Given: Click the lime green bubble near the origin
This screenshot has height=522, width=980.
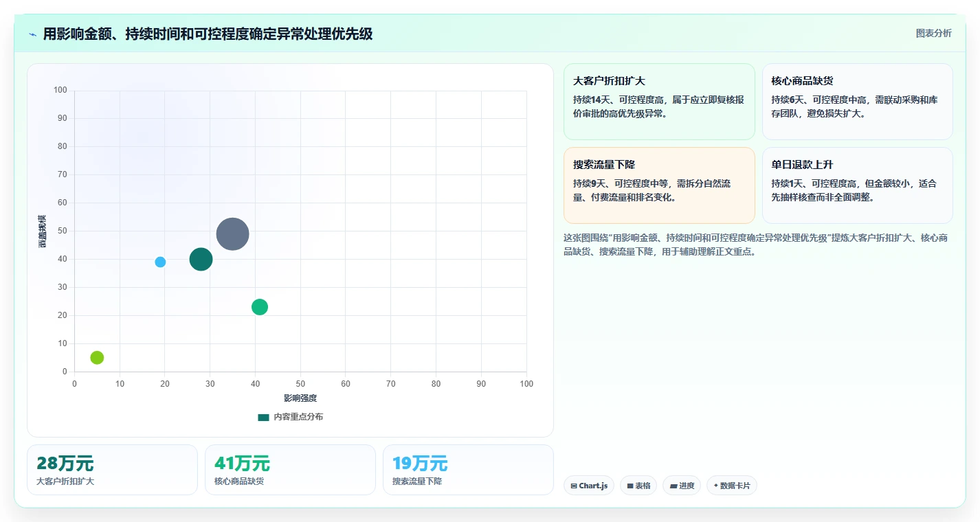Looking at the screenshot, I should point(97,357).
